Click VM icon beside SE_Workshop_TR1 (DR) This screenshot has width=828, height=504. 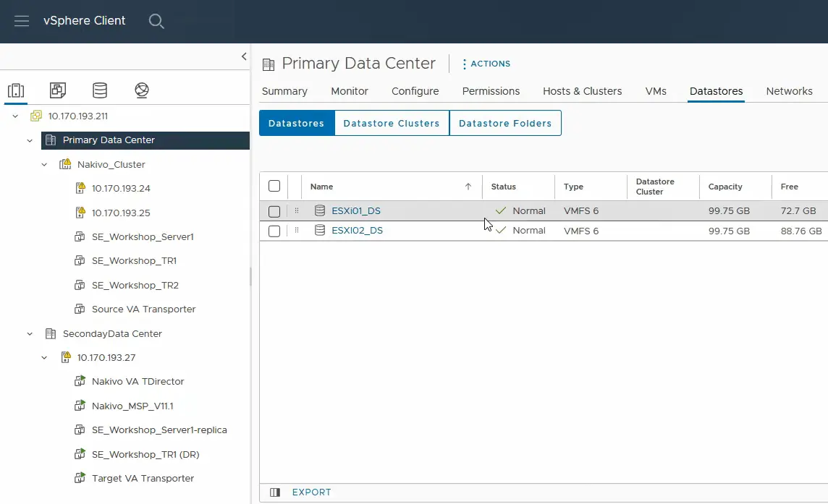click(80, 454)
